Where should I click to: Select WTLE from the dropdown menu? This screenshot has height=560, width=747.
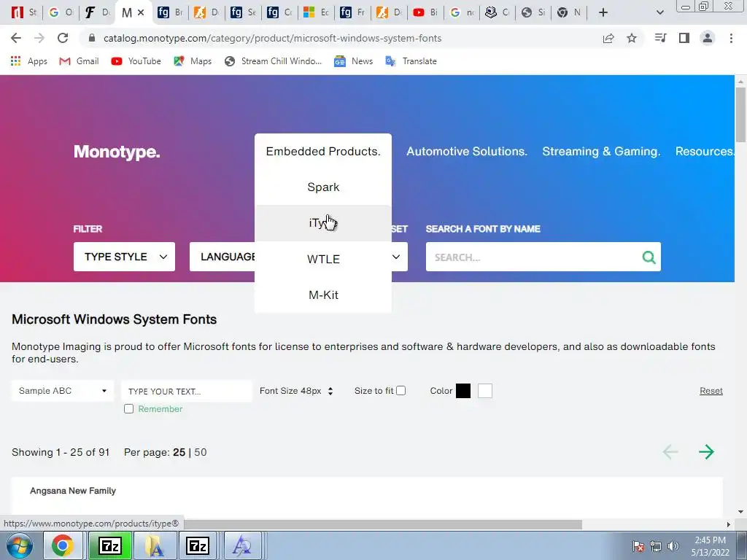323,259
